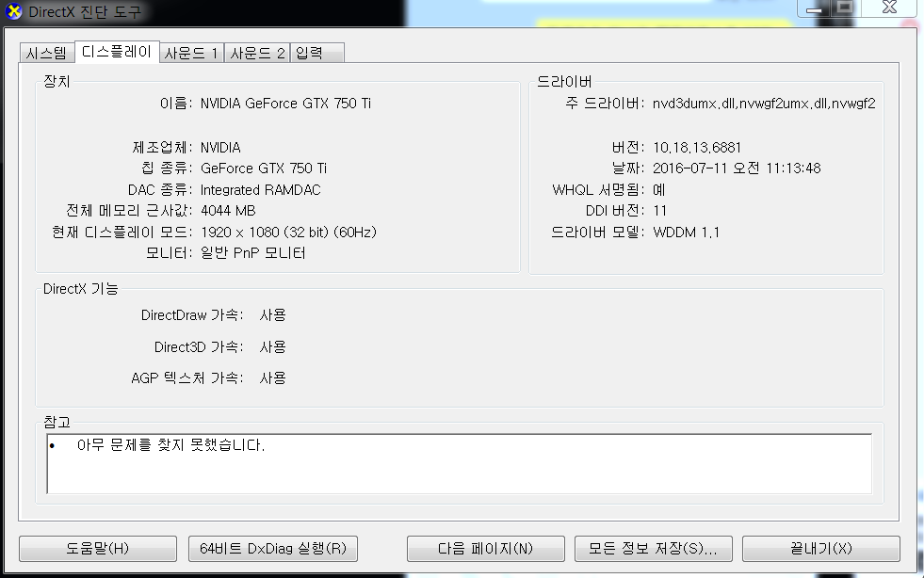Switch to the 시스템 tab
This screenshot has width=924, height=578.
click(46, 53)
